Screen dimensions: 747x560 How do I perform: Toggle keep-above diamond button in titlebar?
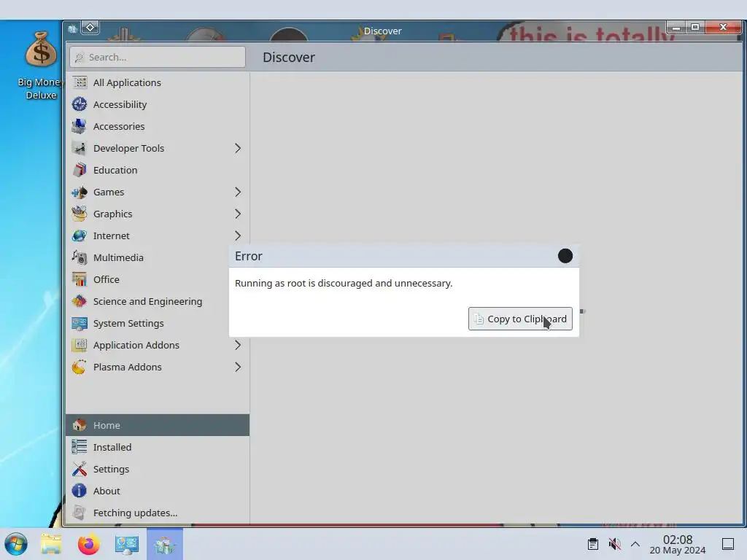point(90,28)
